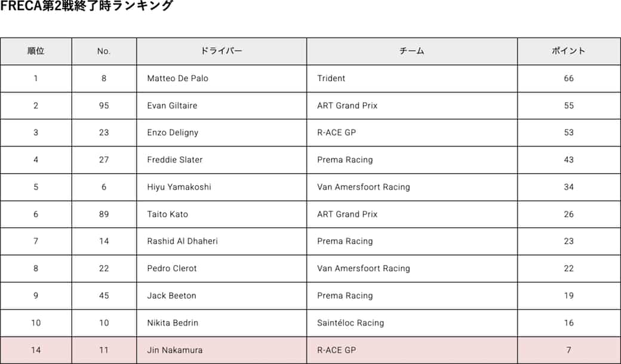Select Jack Beeton driver cell
621x364 pixels.
point(222,295)
